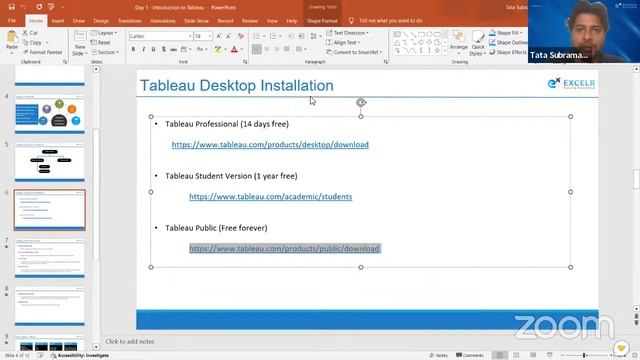Click the Copy button
The height and width of the screenshot is (360, 640).
click(33, 42)
